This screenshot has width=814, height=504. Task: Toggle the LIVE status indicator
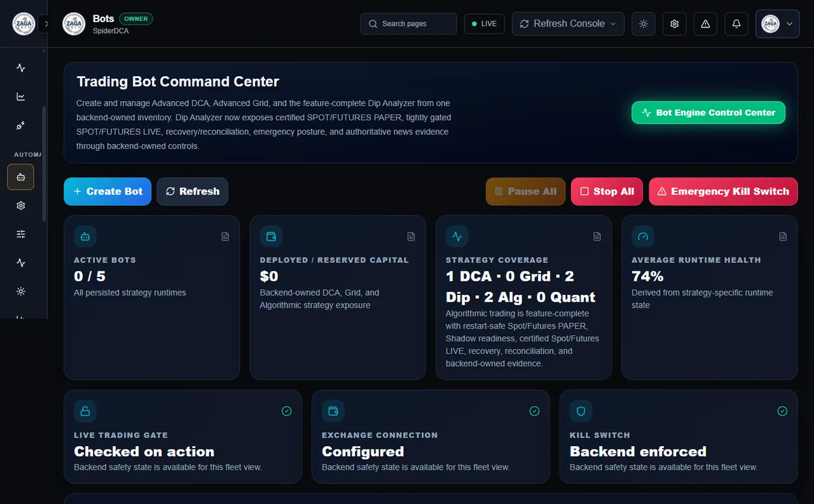485,24
